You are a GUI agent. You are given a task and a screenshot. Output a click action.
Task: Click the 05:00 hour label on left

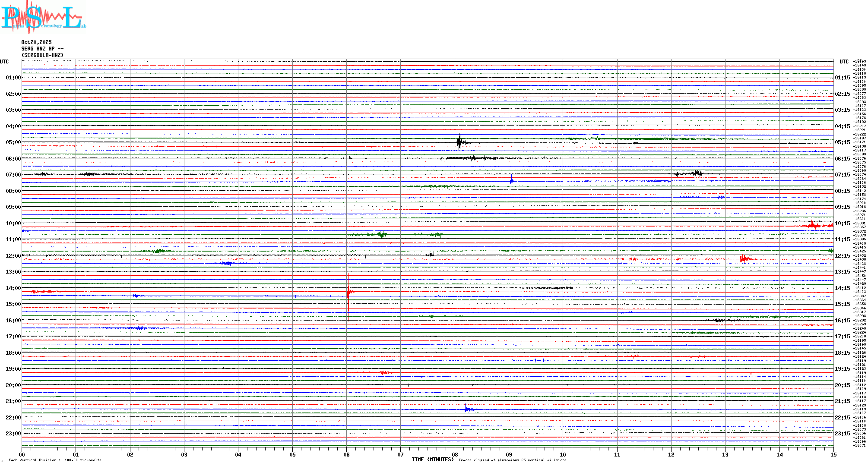[13, 142]
